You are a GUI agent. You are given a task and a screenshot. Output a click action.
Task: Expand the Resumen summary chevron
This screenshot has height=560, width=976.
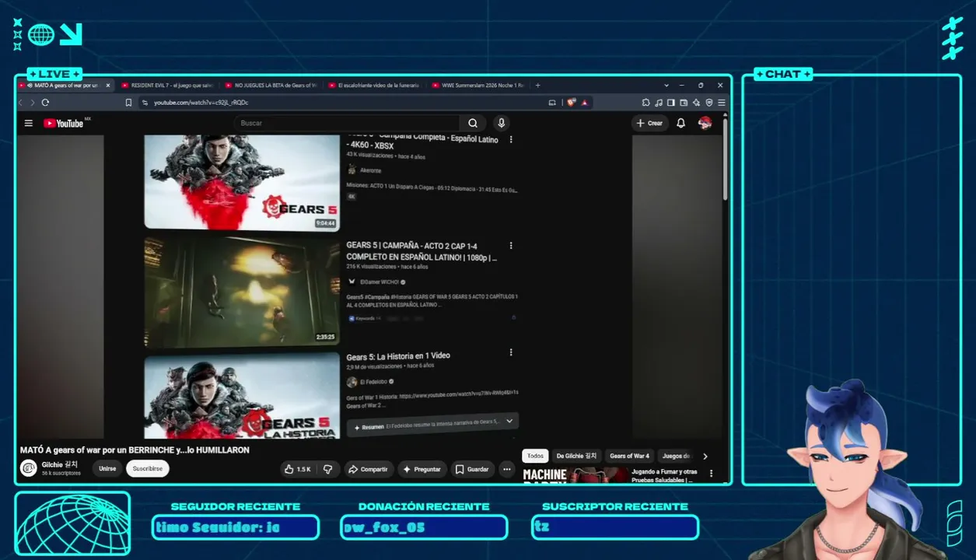[x=509, y=421]
